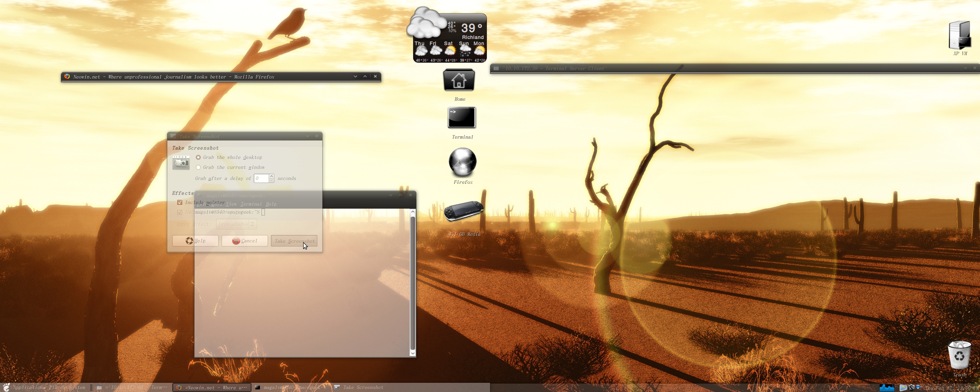980x392 pixels.
Task: Switch to Terminal Server Client taskbar button
Action: click(131, 387)
